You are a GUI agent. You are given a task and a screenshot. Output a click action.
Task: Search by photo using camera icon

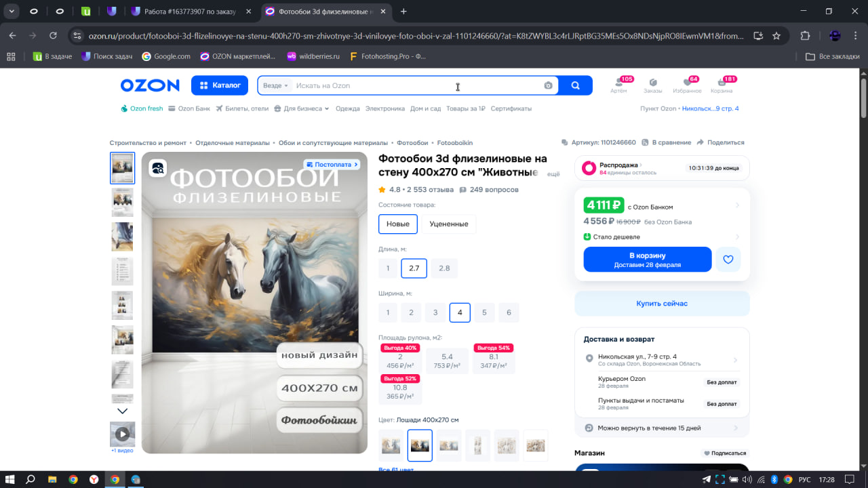click(548, 85)
